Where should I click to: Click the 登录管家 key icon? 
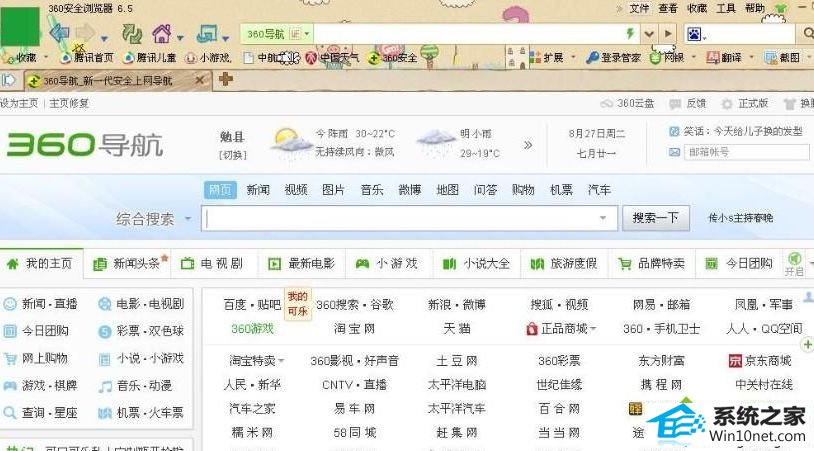coord(592,58)
